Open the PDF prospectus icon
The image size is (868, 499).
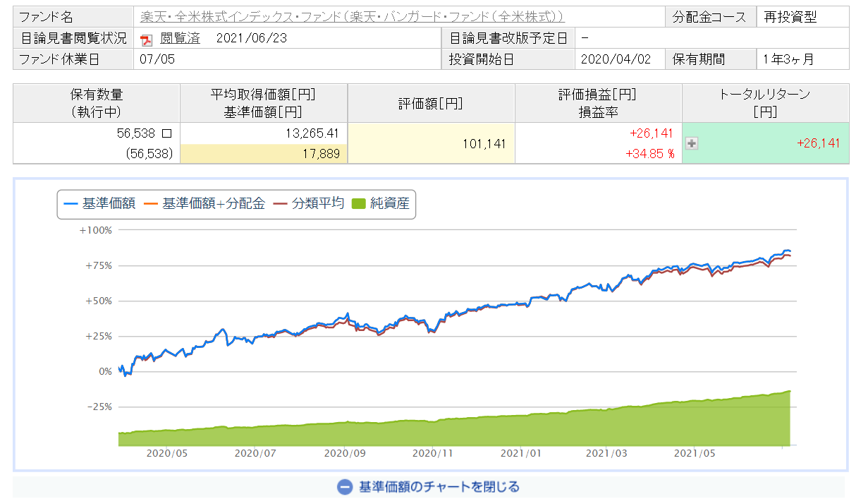[x=146, y=40]
